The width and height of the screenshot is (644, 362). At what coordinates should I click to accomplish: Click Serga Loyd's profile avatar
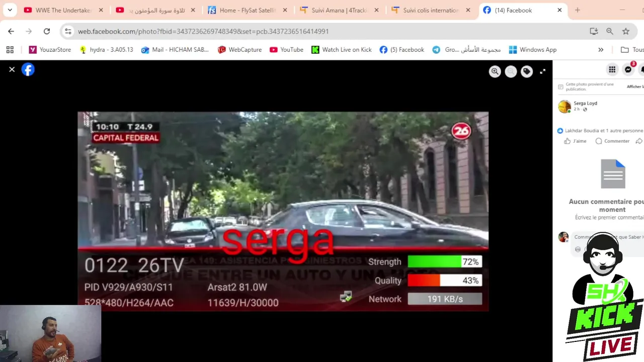565,106
